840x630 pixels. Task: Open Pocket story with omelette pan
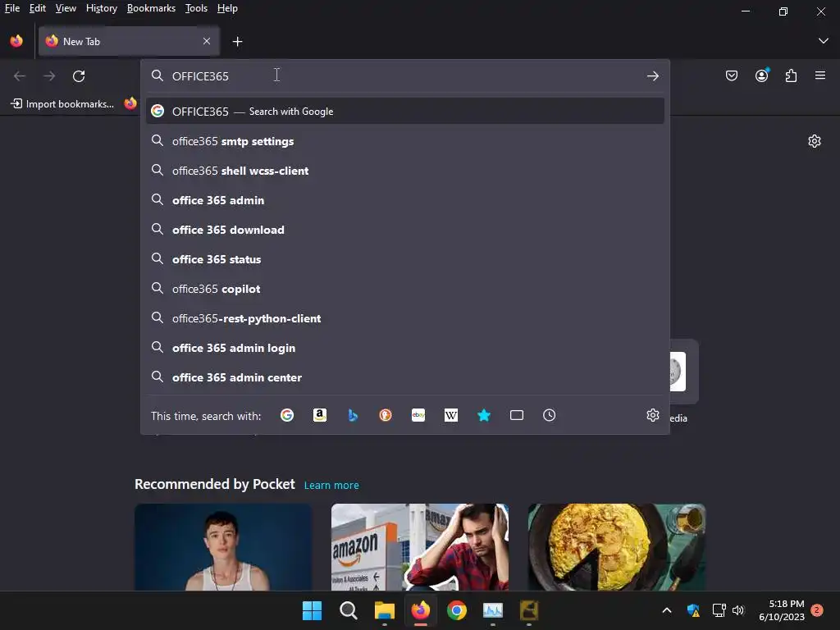click(617, 547)
